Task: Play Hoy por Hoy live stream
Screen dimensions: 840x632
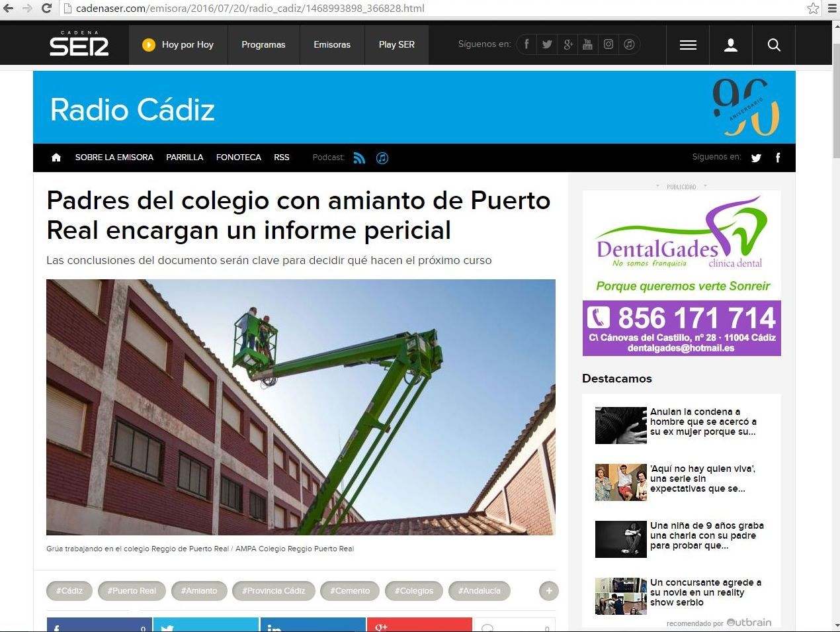Action: (149, 45)
